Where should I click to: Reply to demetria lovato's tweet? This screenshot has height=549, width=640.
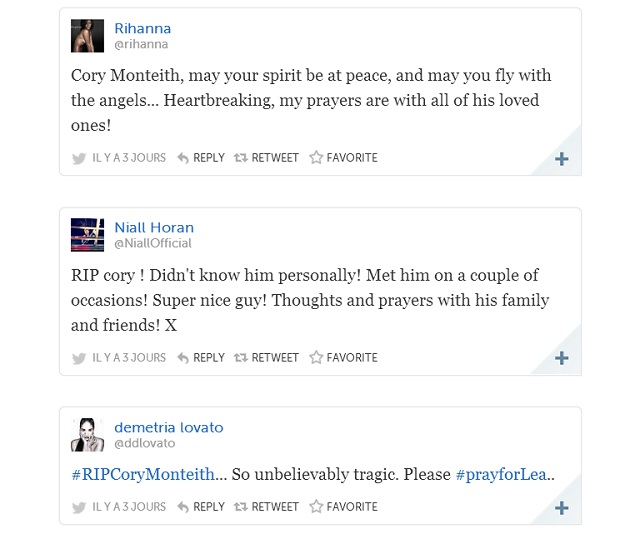(201, 507)
